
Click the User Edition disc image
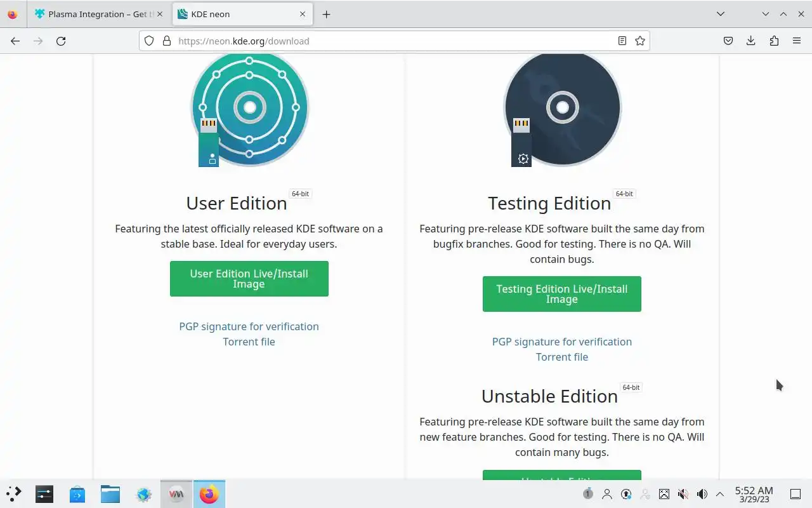(249, 109)
